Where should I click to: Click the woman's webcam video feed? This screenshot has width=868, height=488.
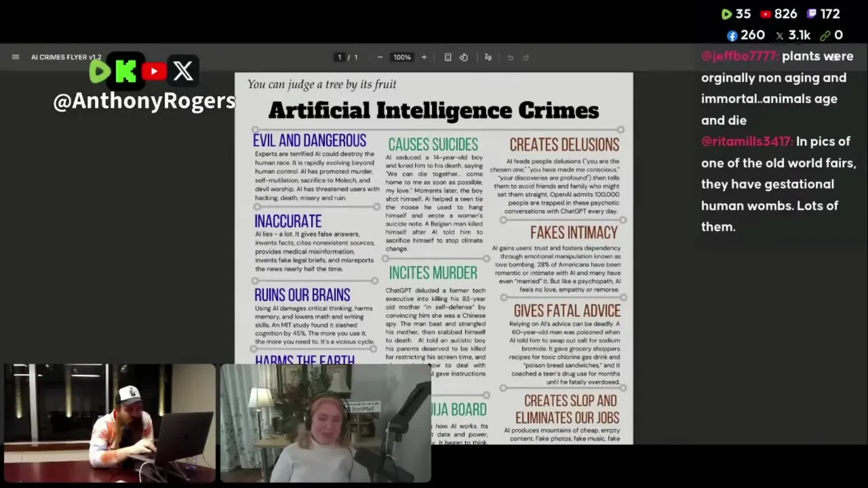(x=325, y=424)
